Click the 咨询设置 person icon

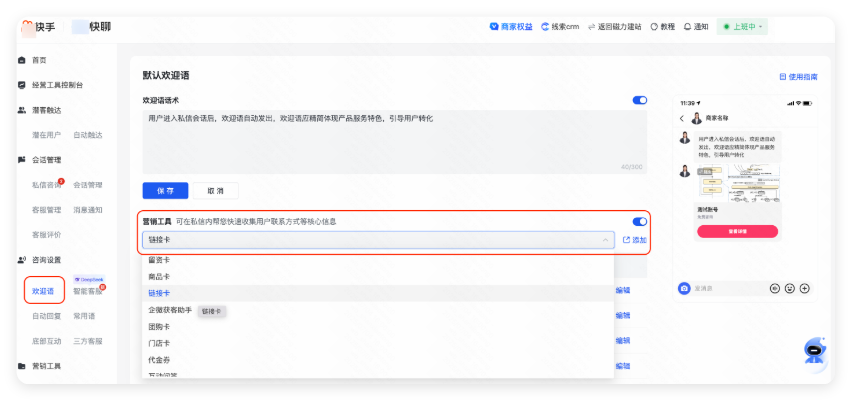click(x=22, y=260)
